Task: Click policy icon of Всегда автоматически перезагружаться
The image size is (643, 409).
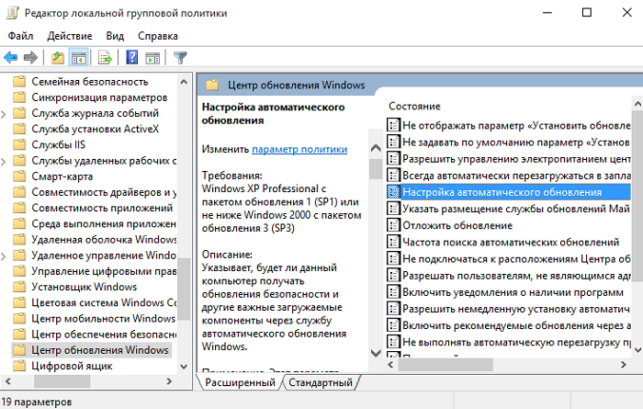Action: click(x=393, y=175)
